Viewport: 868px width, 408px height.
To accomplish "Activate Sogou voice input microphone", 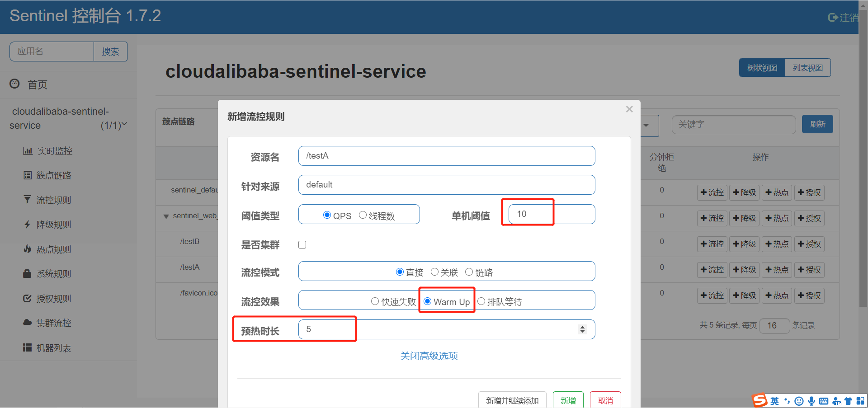I will (x=811, y=401).
